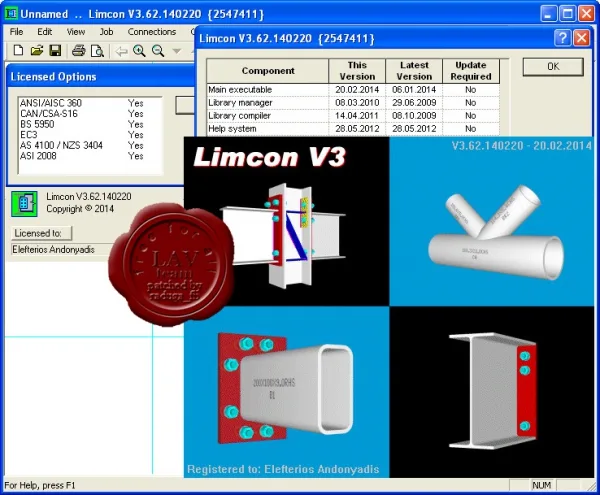Select the Main executable row
Image resolution: width=600 pixels, height=495 pixels.
pos(353,90)
